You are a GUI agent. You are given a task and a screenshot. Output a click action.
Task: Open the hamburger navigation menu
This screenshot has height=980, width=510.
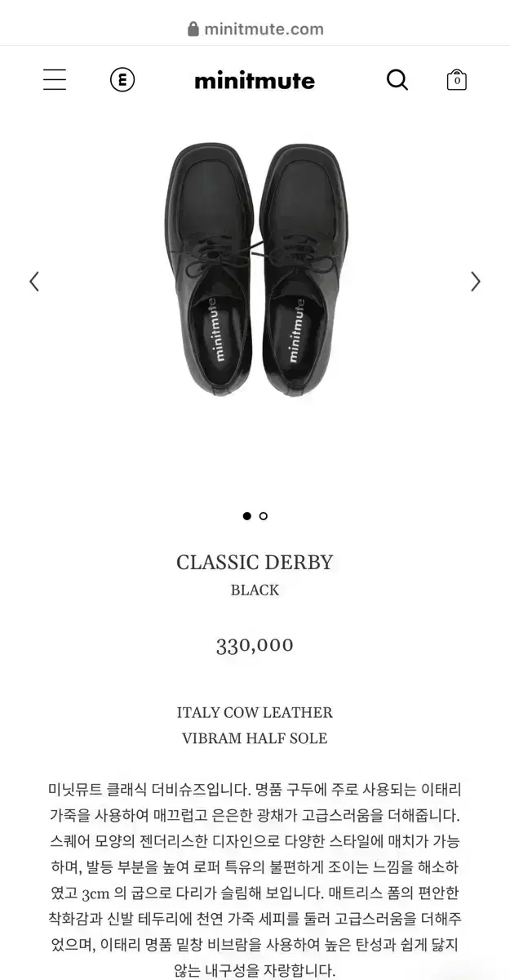coord(55,79)
